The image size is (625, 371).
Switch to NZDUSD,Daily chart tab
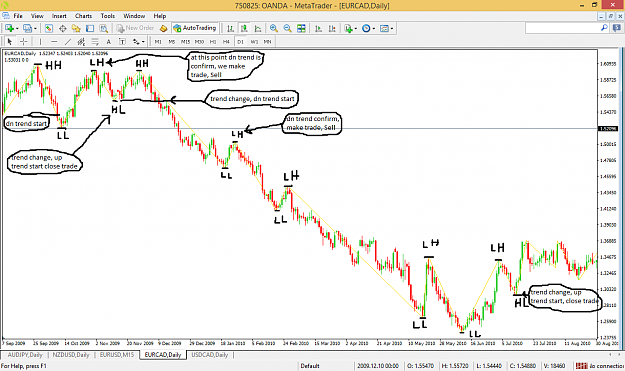71,355
